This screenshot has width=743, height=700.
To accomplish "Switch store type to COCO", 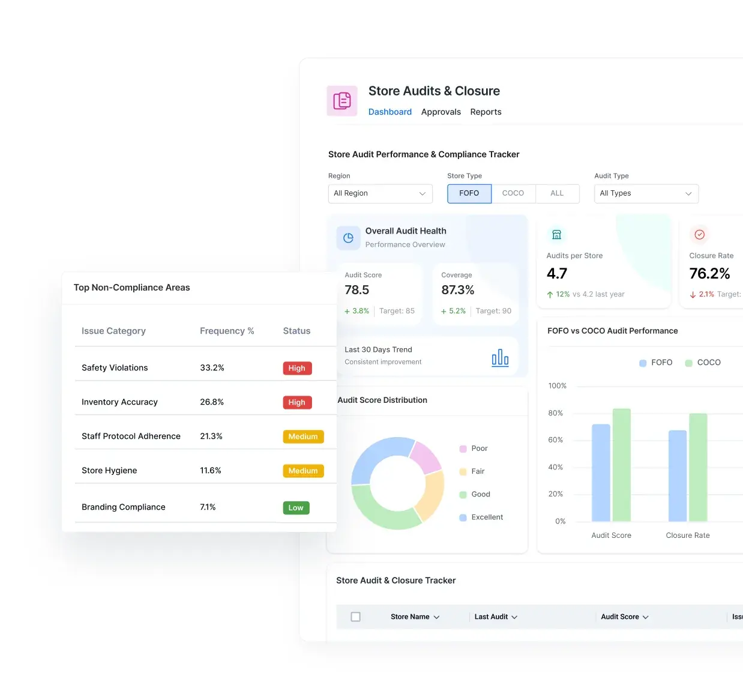I will coord(513,193).
